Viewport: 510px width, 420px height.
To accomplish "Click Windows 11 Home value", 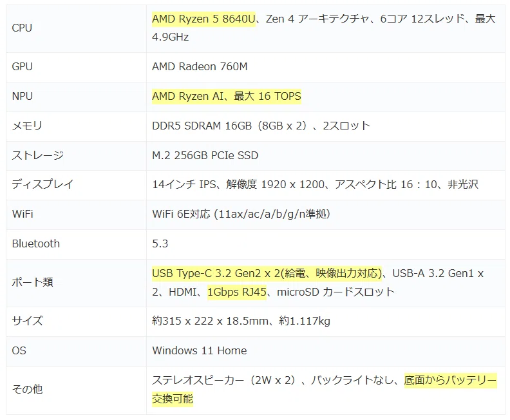I will click(x=200, y=350).
